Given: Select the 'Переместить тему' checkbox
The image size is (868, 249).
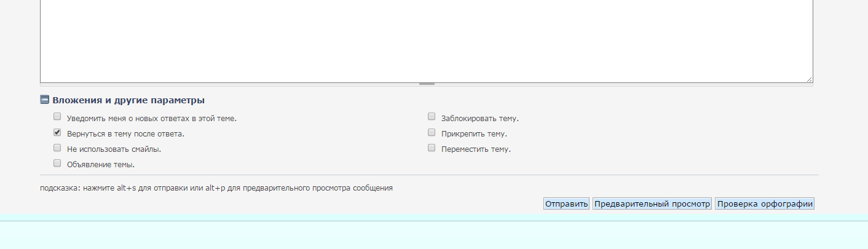Looking at the screenshot, I should click(x=432, y=148).
